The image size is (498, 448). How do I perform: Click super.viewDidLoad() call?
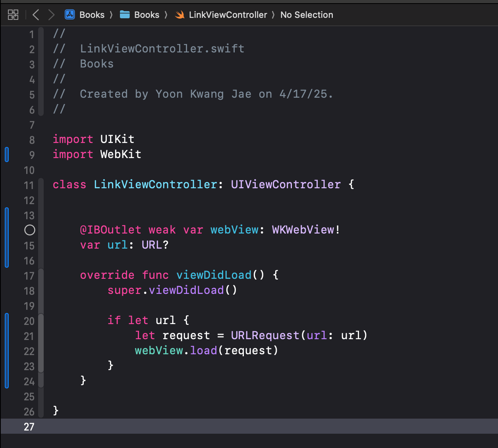(172, 290)
